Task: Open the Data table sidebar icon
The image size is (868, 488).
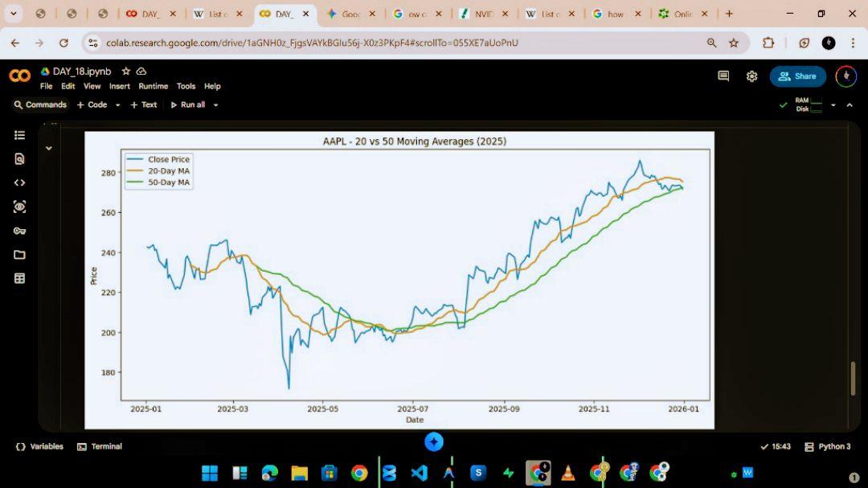Action: click(19, 279)
